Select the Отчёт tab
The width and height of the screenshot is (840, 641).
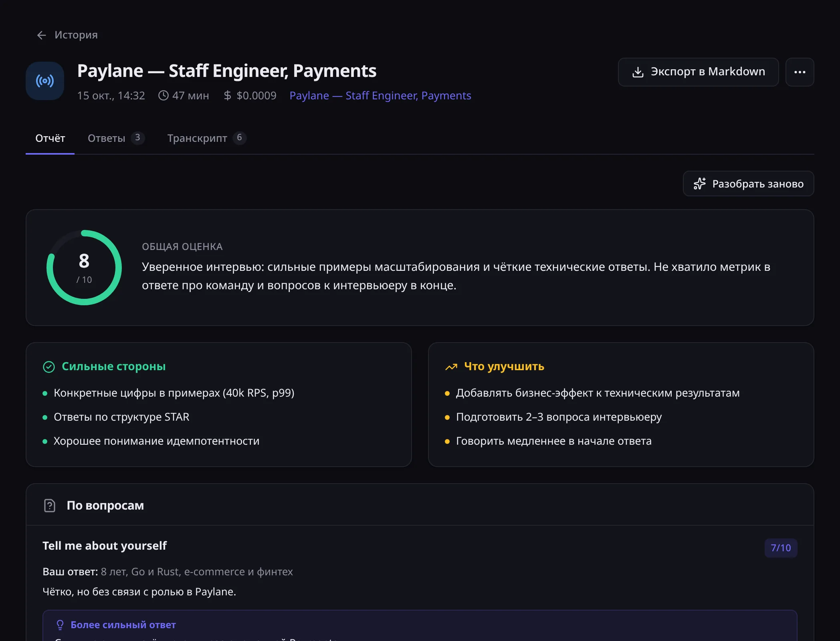[50, 138]
